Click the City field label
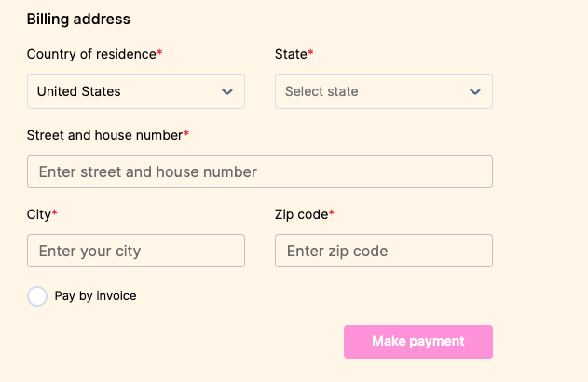This screenshot has height=382, width=588. coord(39,214)
